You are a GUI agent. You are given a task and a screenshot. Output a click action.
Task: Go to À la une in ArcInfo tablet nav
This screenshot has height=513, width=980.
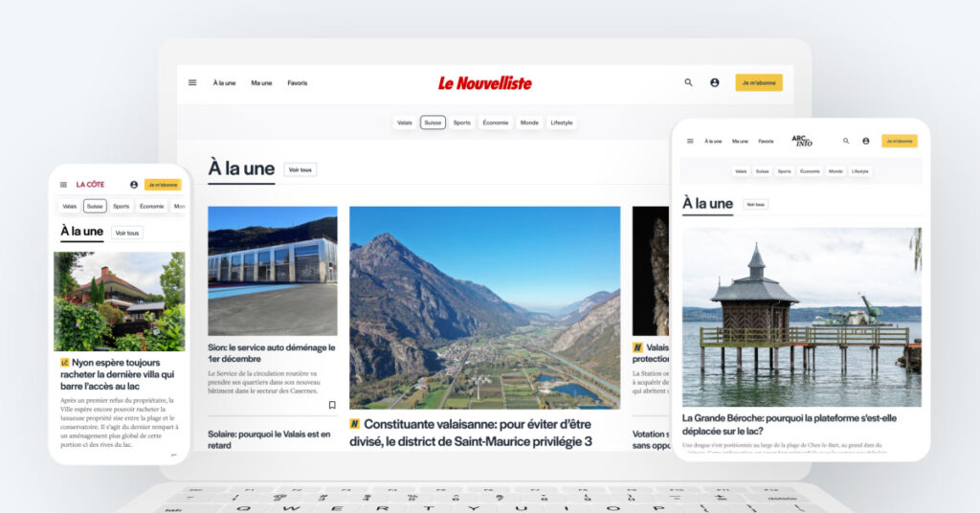coord(713,142)
